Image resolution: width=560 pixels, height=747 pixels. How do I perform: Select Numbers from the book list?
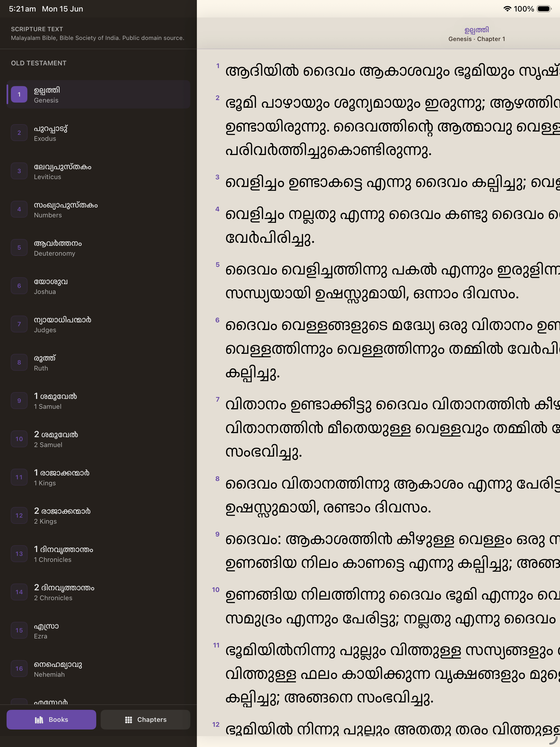click(x=98, y=209)
